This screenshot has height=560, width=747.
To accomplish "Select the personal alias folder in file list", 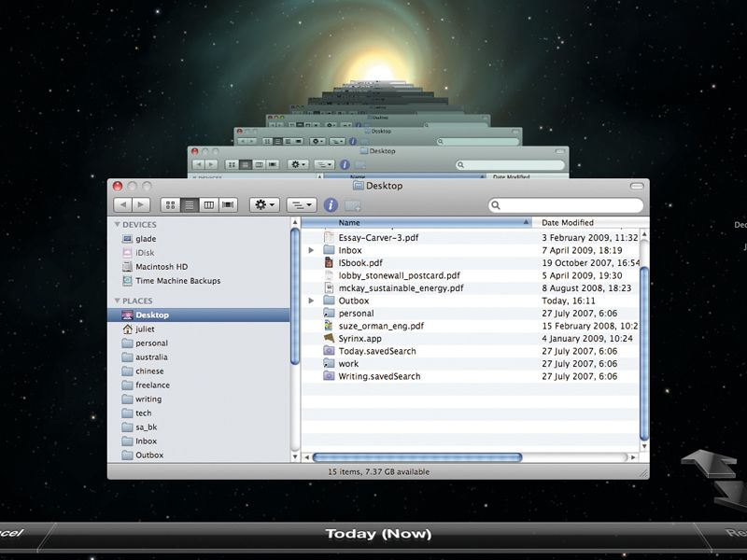I will (356, 314).
